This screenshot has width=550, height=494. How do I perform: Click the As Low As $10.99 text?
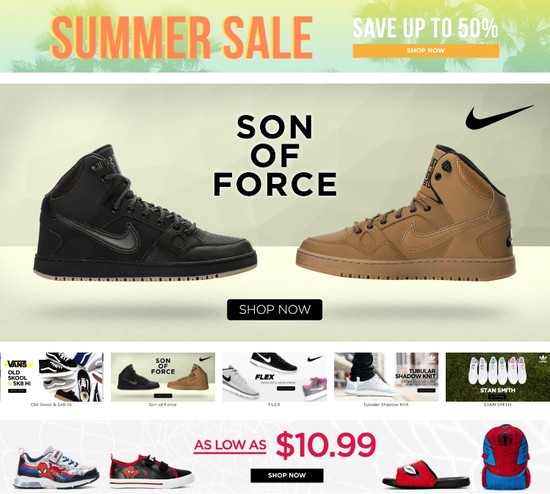pyautogui.click(x=284, y=445)
